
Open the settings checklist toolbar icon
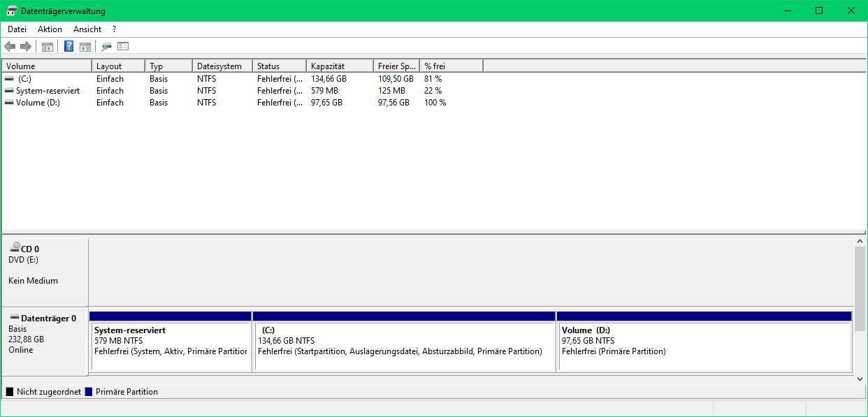coord(124,47)
